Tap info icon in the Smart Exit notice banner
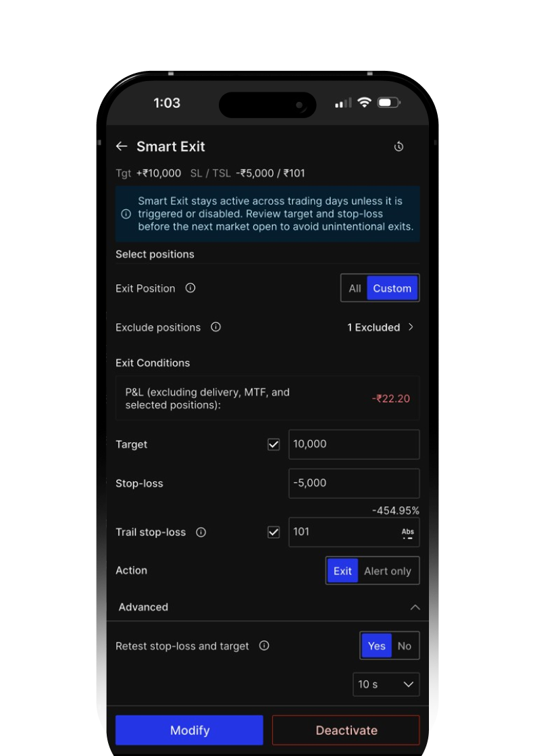535x756 pixels. coord(126,214)
